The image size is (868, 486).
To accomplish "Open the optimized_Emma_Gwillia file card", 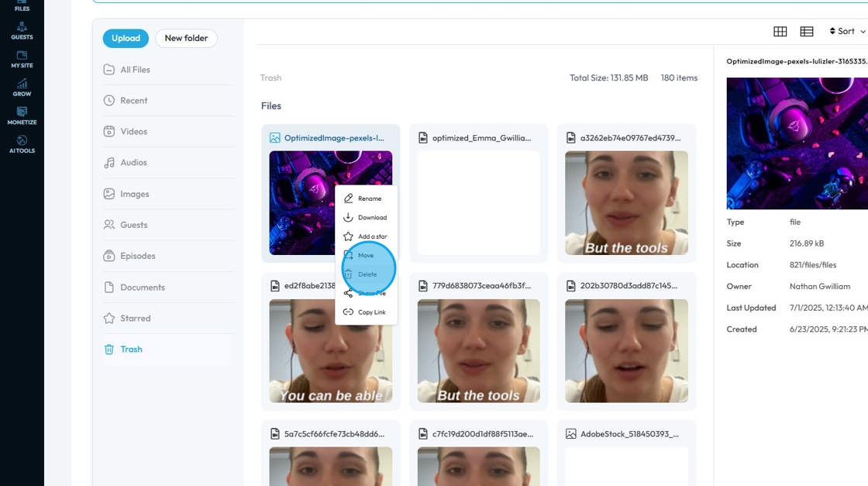I will 478,193.
